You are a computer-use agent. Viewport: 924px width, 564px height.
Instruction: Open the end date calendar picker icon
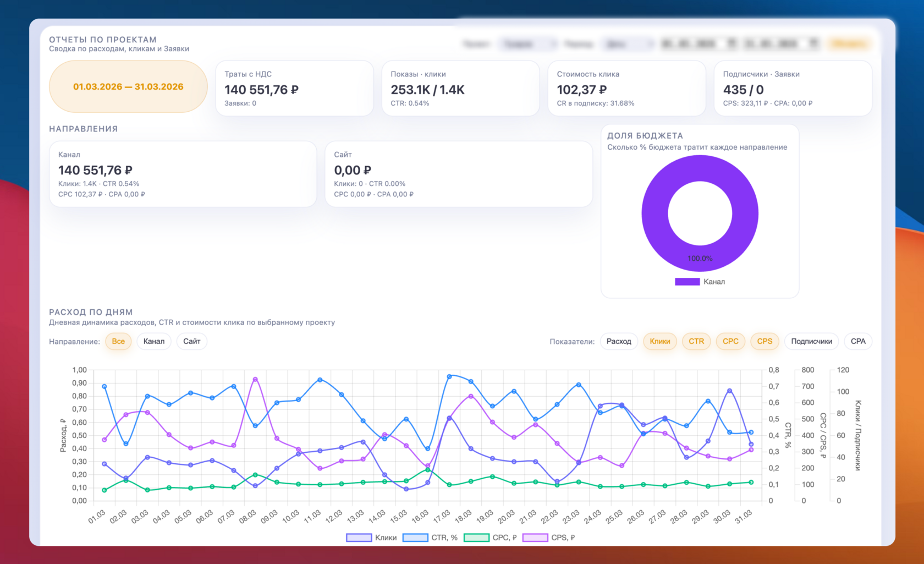pyautogui.click(x=814, y=43)
